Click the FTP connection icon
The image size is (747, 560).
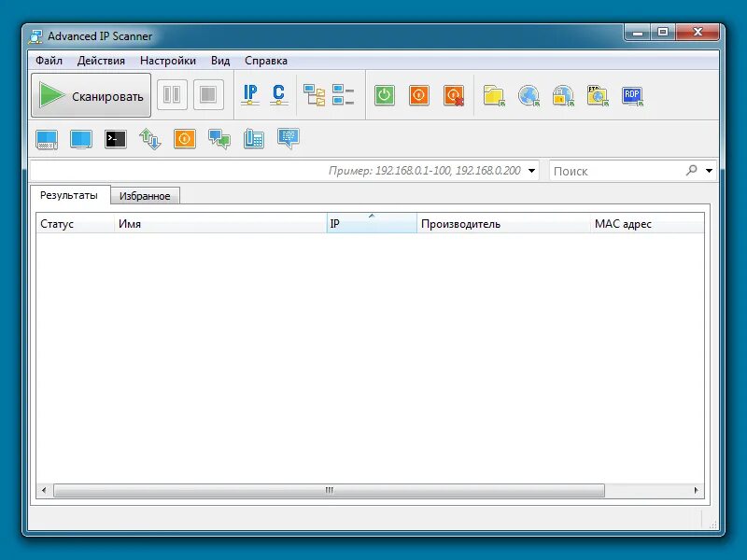pos(598,95)
